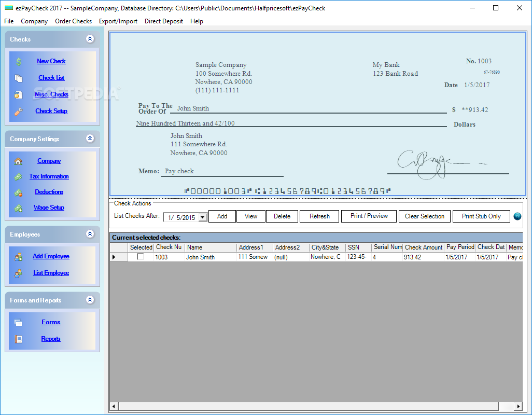Open the Deductions link
Viewport: 532px width, 415px height.
point(49,192)
